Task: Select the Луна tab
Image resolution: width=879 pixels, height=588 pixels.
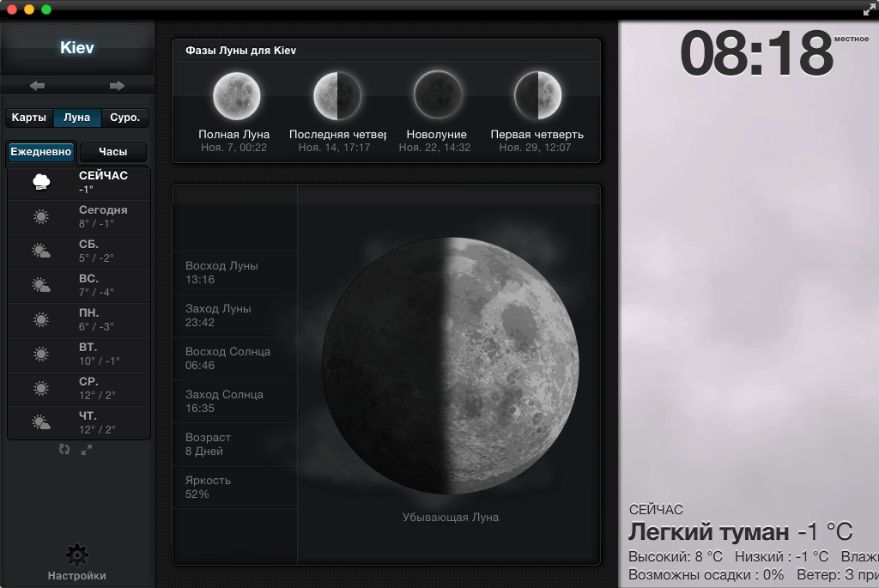Action: click(x=76, y=118)
